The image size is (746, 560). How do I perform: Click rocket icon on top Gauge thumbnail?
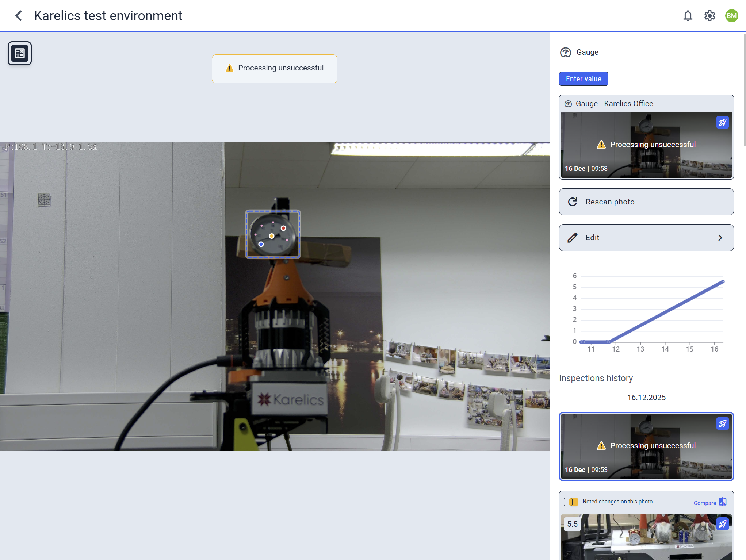tap(722, 122)
